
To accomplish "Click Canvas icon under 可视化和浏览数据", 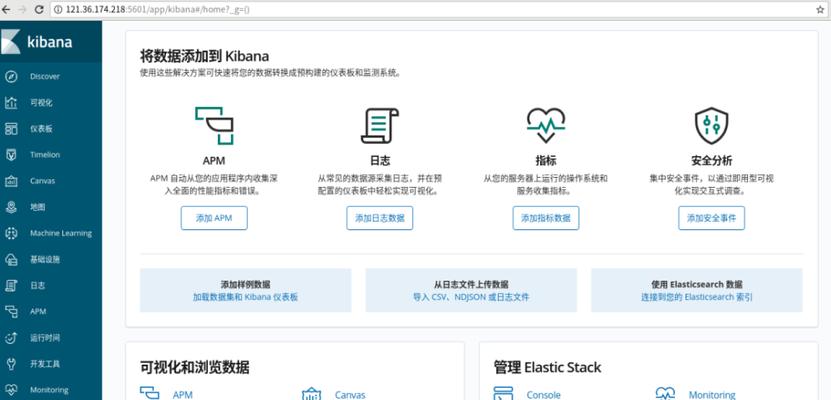I will tap(311, 394).
